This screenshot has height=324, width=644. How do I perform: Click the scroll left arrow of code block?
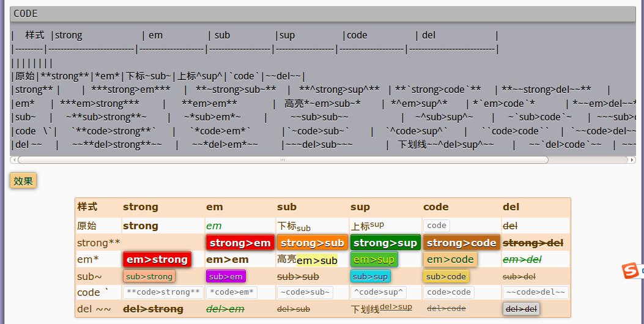click(13, 160)
